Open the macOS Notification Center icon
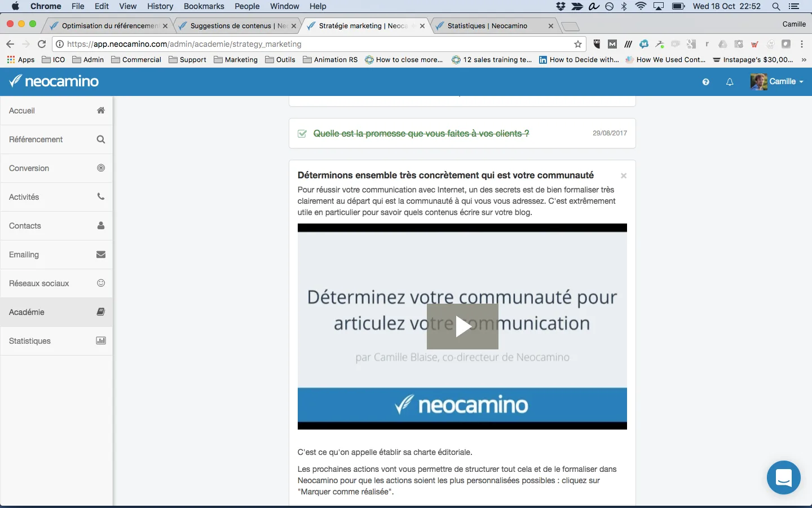 (795, 6)
